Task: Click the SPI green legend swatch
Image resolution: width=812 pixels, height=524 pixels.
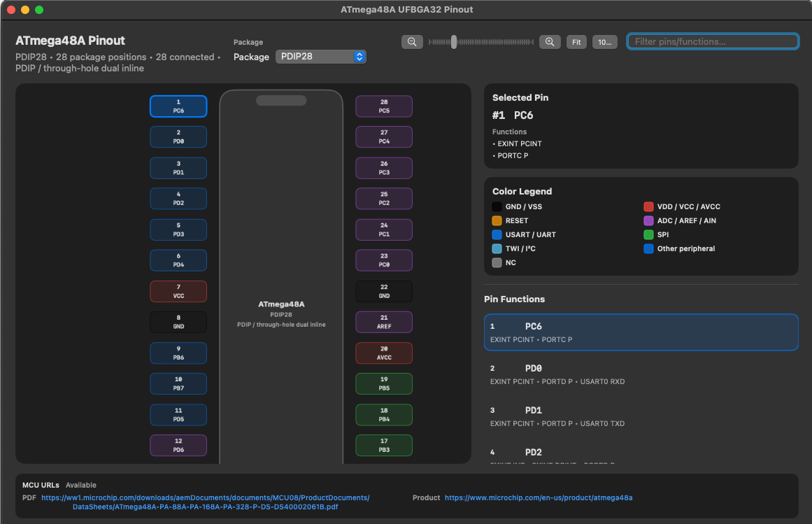Action: [x=648, y=234]
